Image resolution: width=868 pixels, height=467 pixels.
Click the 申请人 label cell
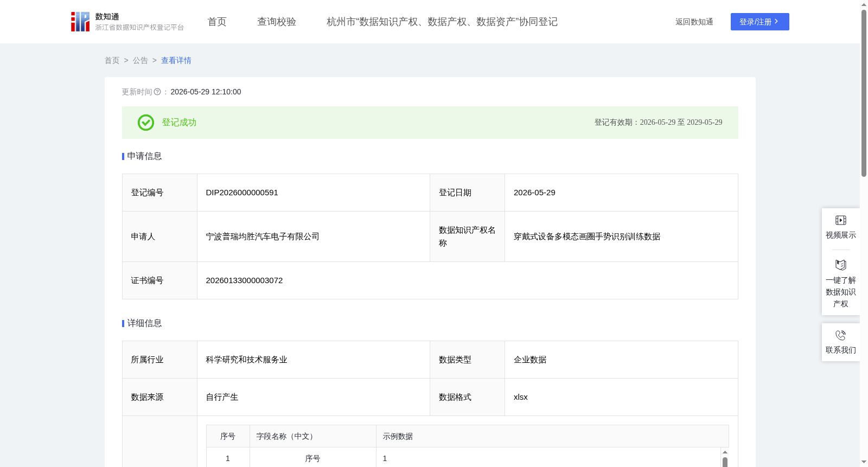coord(159,236)
